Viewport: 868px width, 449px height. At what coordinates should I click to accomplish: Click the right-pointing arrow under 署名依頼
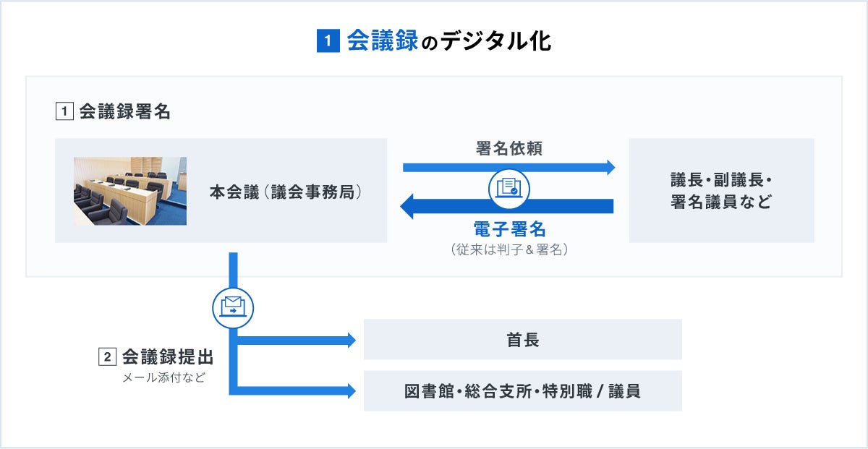508,168
